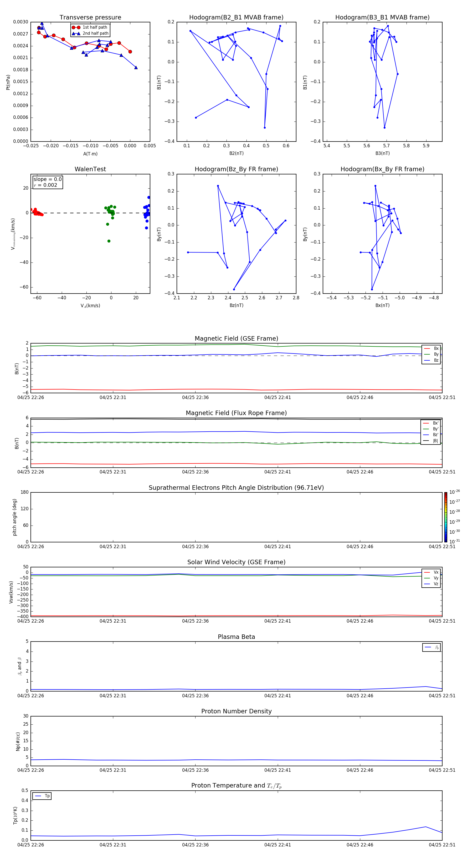Click the "Np(#/cc)" axis label
This screenshot has width=473, height=868.
click(18, 741)
